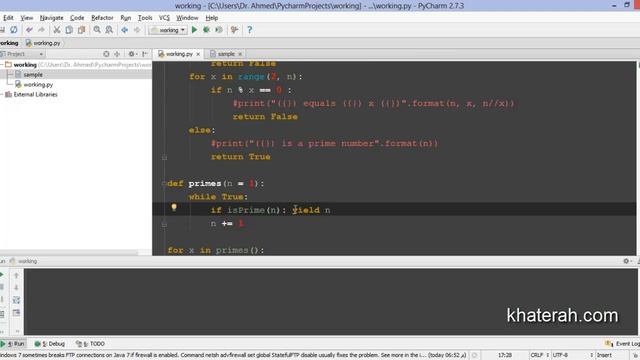Open the VCS menu
640x360 pixels.
(x=164, y=18)
